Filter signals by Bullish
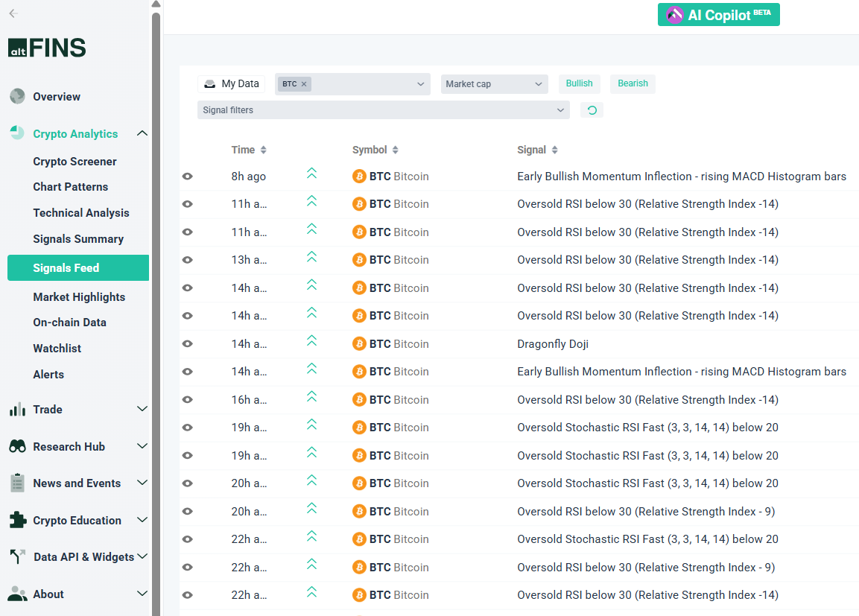The width and height of the screenshot is (859, 616). [x=579, y=83]
